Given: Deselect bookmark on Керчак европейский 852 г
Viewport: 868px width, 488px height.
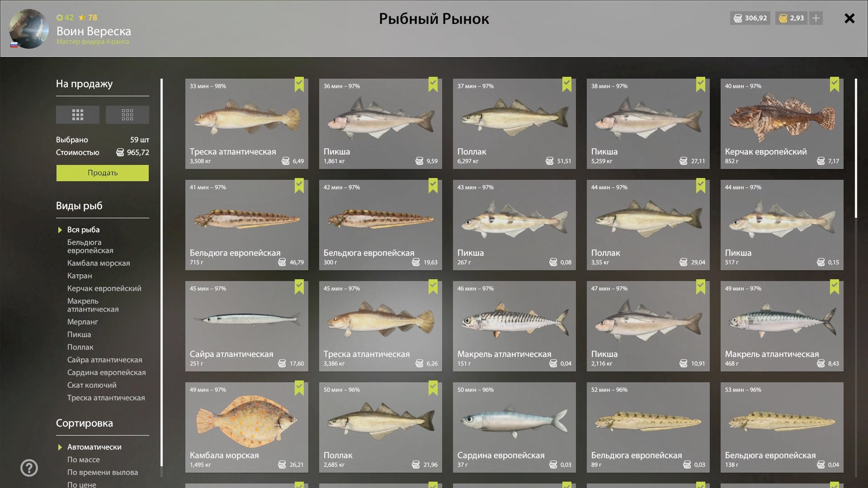Looking at the screenshot, I should pyautogui.click(x=835, y=84).
